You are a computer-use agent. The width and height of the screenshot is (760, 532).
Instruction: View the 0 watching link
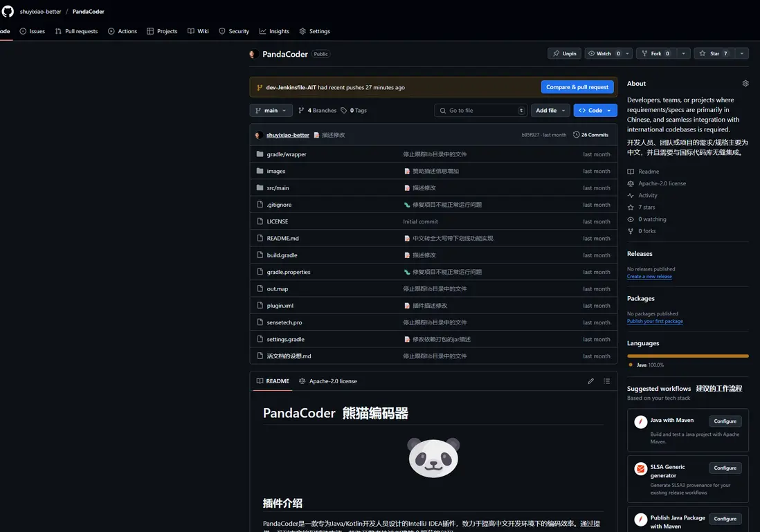click(647, 219)
